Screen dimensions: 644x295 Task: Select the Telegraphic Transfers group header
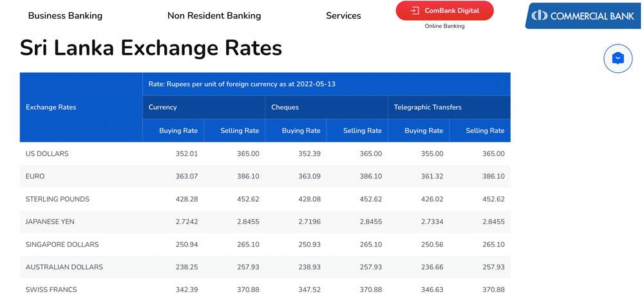click(428, 107)
